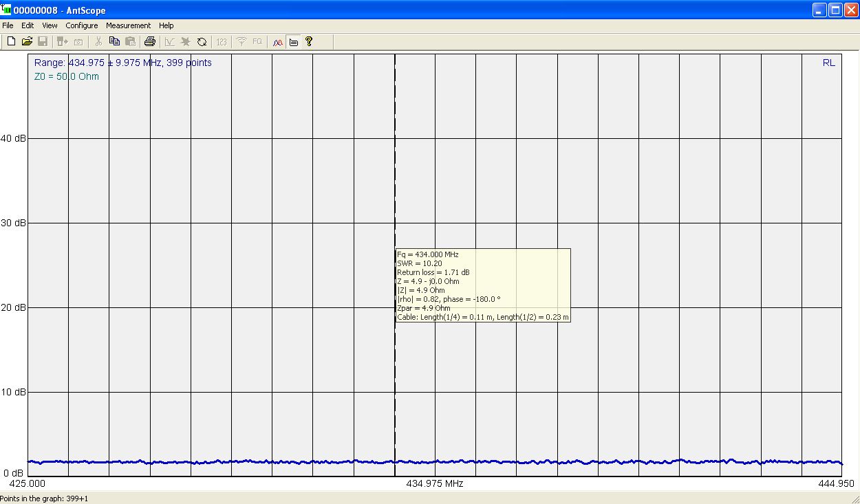The width and height of the screenshot is (860, 504).
Task: Open the Configure menu
Action: 81,25
